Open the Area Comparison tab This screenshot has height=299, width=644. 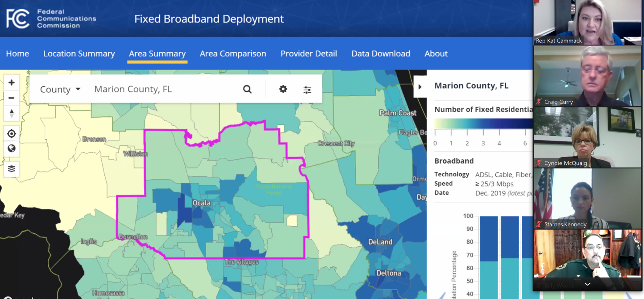click(233, 54)
